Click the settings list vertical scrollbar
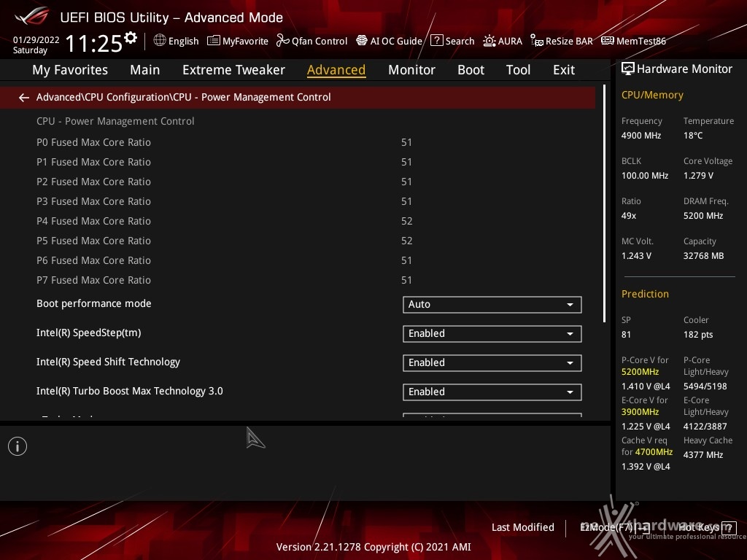Screen dimensions: 747x560 tap(604, 203)
